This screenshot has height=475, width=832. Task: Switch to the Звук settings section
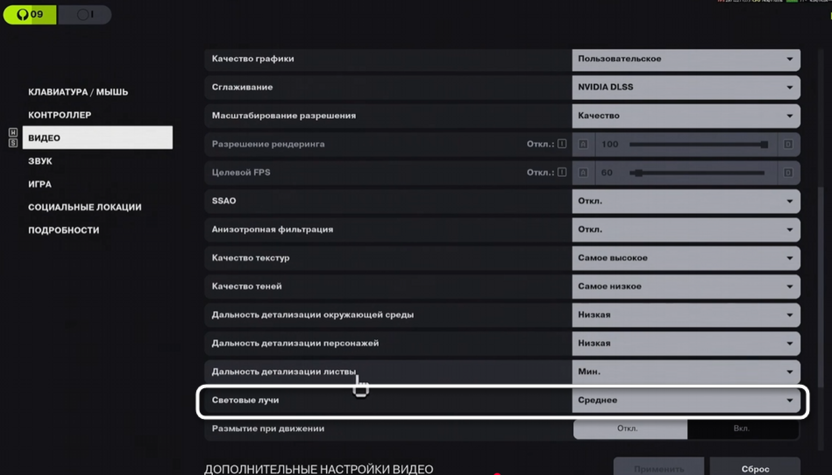(41, 161)
